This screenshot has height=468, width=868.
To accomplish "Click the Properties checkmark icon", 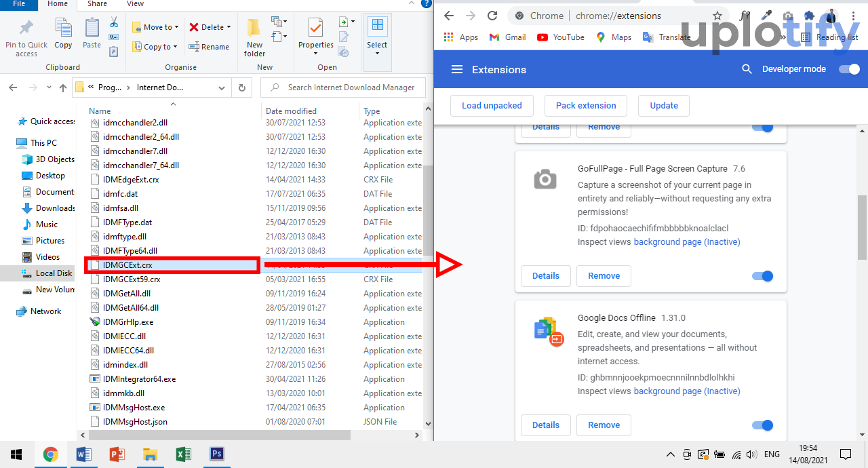I will coord(315,28).
